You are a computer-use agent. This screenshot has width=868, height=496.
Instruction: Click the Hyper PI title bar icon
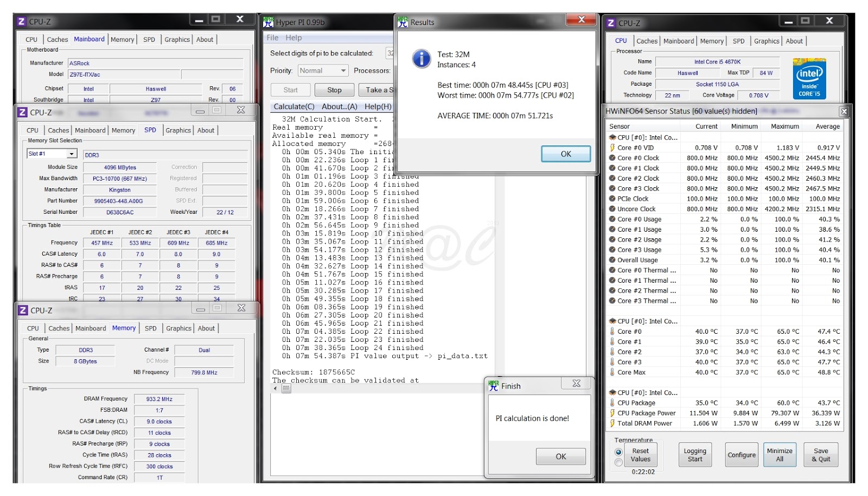tap(268, 22)
